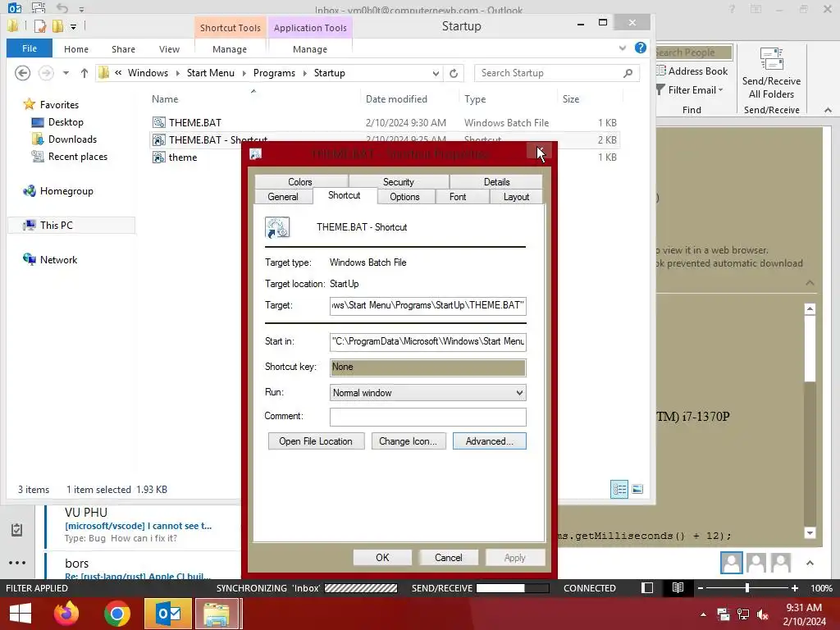Expand the Explorer ribbon chevron

tap(622, 48)
